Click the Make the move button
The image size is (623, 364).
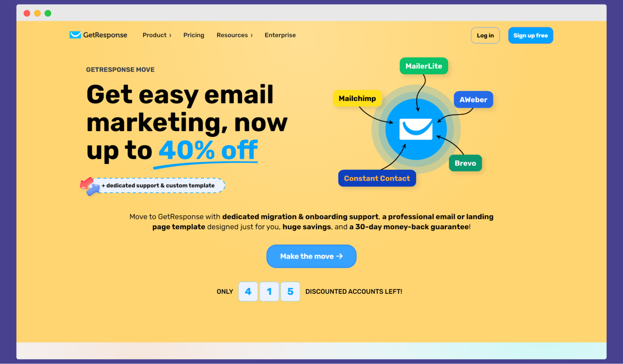[x=311, y=256]
